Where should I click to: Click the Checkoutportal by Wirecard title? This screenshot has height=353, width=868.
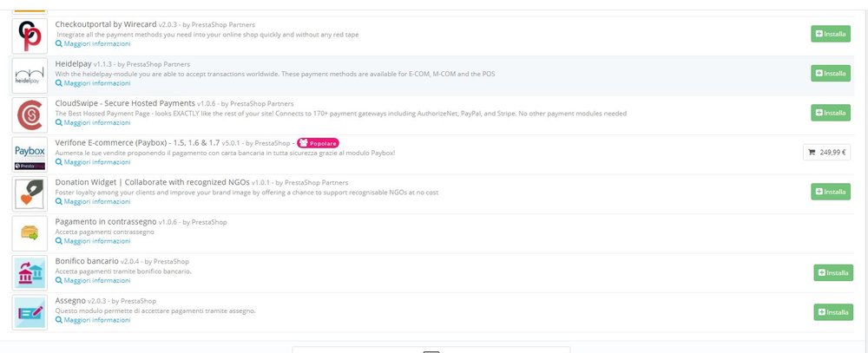point(106,24)
